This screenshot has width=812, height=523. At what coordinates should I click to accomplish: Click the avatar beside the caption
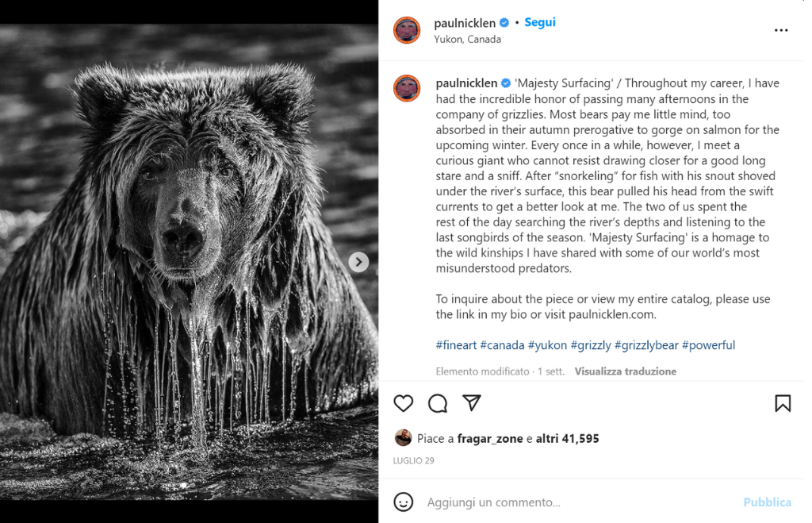pos(407,88)
